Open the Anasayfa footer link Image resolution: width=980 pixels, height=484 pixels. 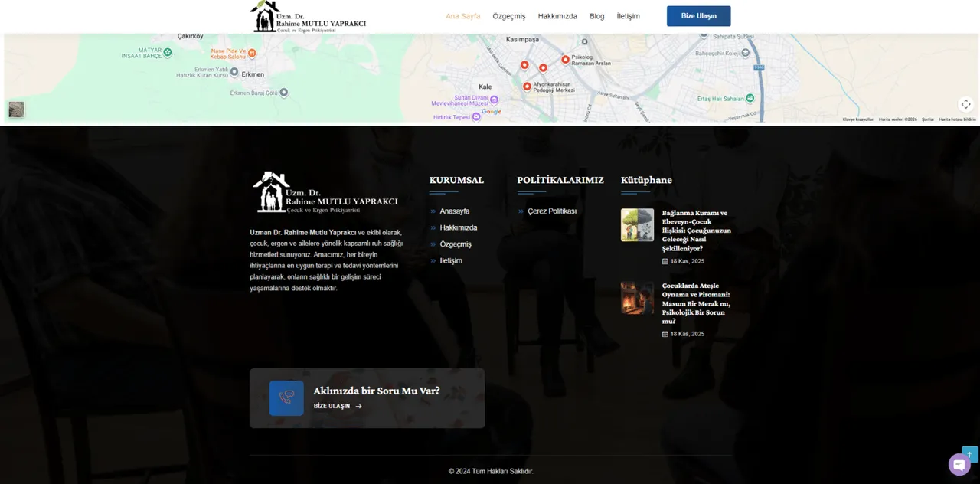[x=455, y=211]
